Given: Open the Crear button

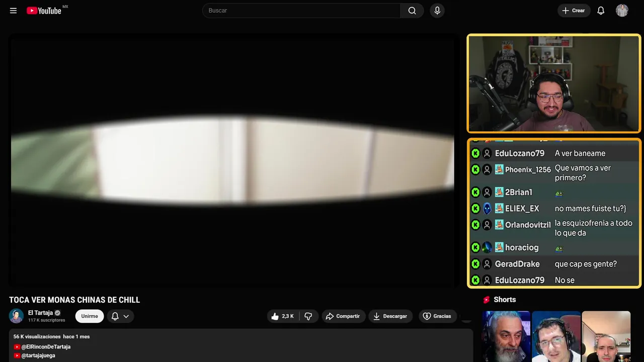Looking at the screenshot, I should pyautogui.click(x=574, y=11).
